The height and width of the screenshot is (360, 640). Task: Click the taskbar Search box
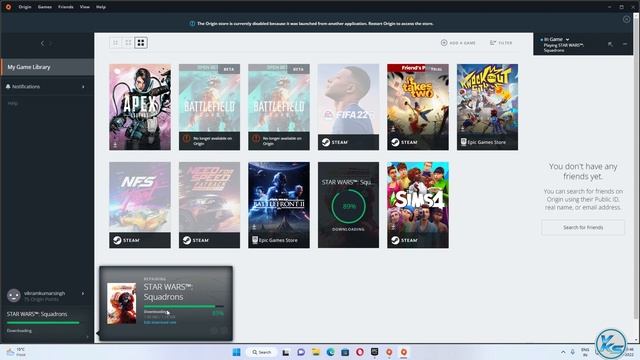[262, 352]
